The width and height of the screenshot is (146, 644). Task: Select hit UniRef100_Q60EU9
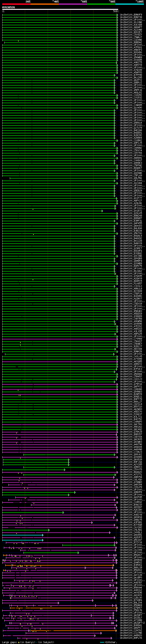(x=131, y=459)
